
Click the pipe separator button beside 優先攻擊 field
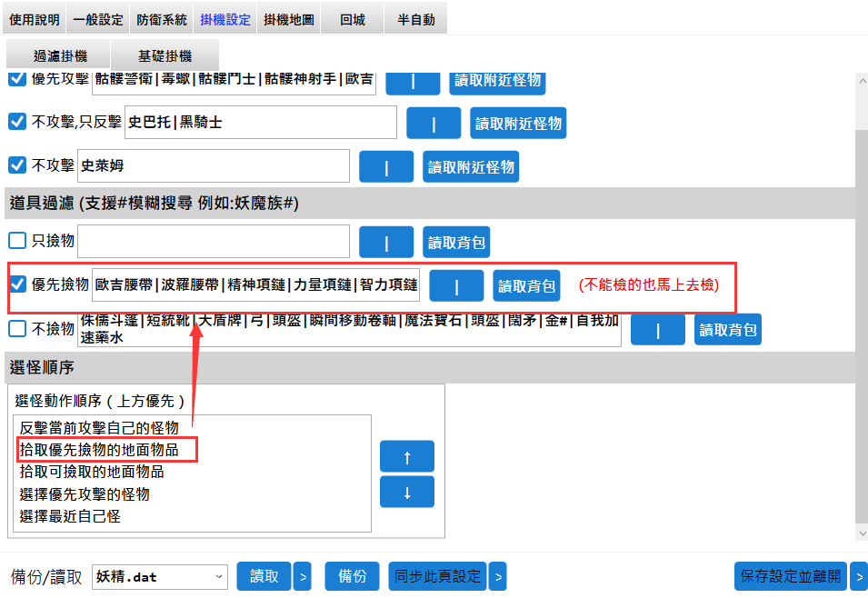(413, 81)
